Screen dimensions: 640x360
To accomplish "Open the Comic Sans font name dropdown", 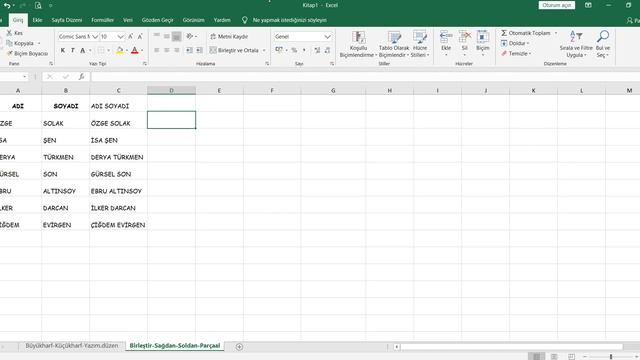I will tap(95, 37).
